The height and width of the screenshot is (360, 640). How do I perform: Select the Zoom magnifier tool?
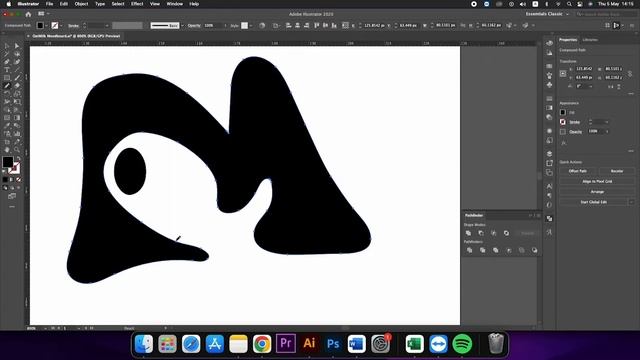(17, 149)
